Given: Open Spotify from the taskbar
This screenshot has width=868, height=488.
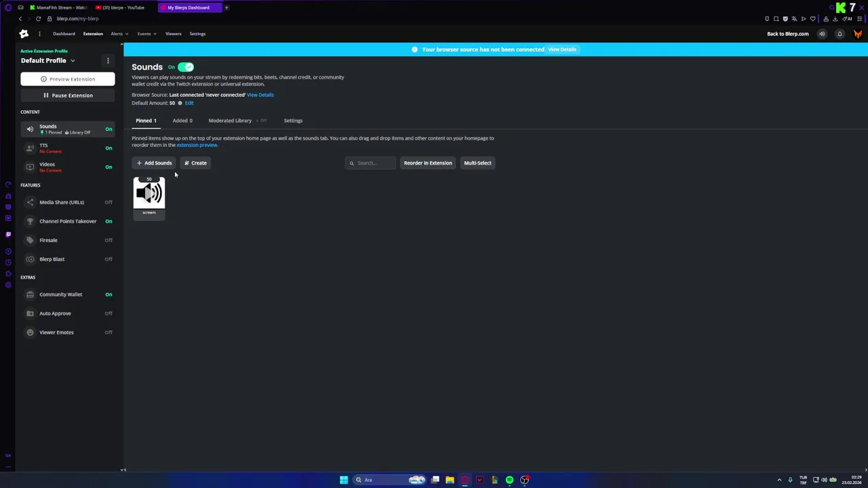Looking at the screenshot, I should (509, 480).
